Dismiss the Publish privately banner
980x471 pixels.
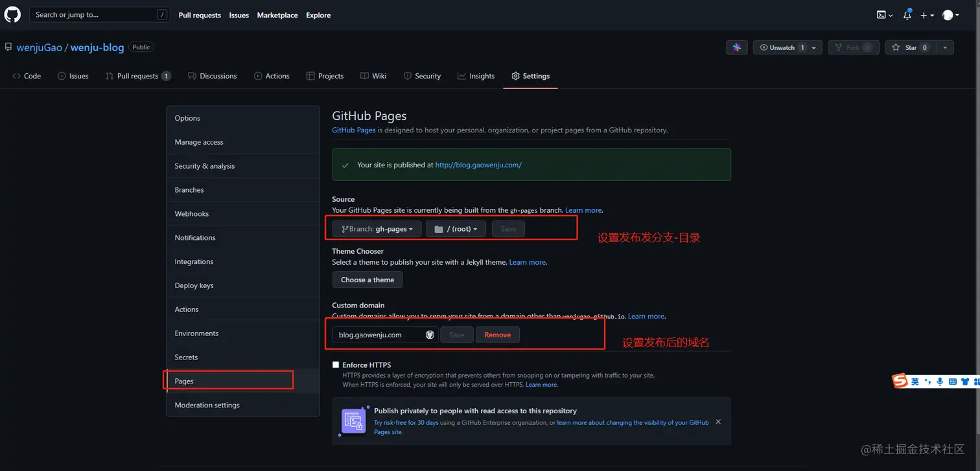(717, 422)
